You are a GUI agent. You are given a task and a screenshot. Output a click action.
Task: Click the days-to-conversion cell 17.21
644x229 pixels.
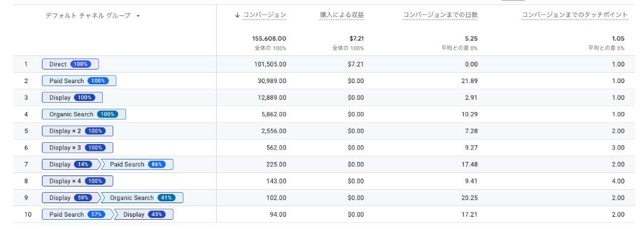[469, 214]
